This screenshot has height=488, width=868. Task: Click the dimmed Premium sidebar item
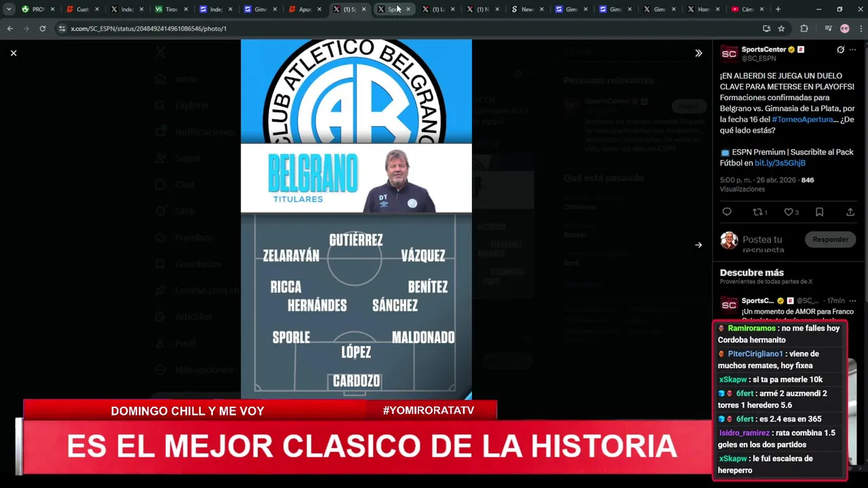[184, 237]
